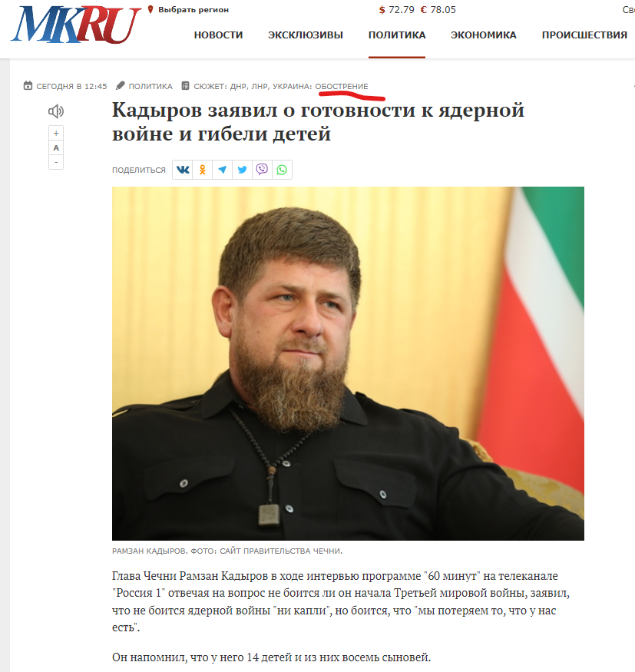Click the MK.RU logo
This screenshot has height=672, width=635.
pos(76,25)
